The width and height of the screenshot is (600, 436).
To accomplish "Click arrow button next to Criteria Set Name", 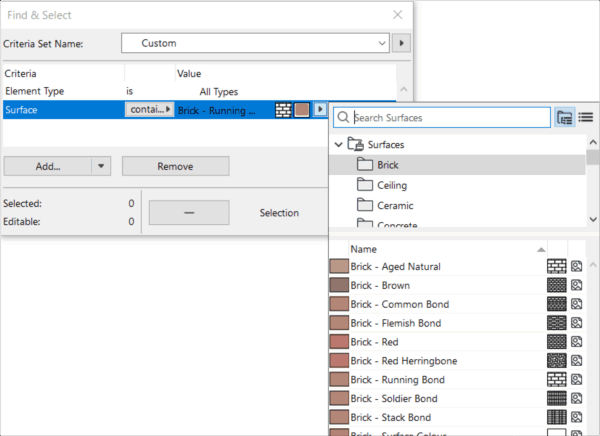I will [x=401, y=43].
